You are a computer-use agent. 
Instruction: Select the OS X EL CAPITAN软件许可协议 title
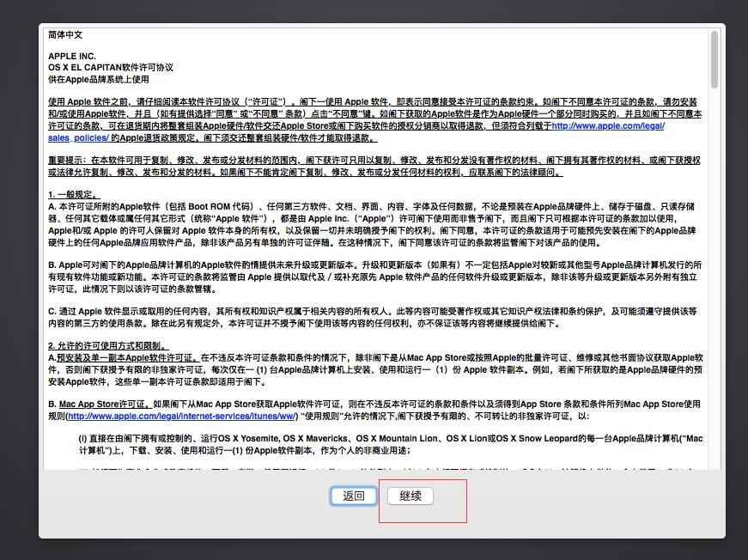tap(111, 68)
